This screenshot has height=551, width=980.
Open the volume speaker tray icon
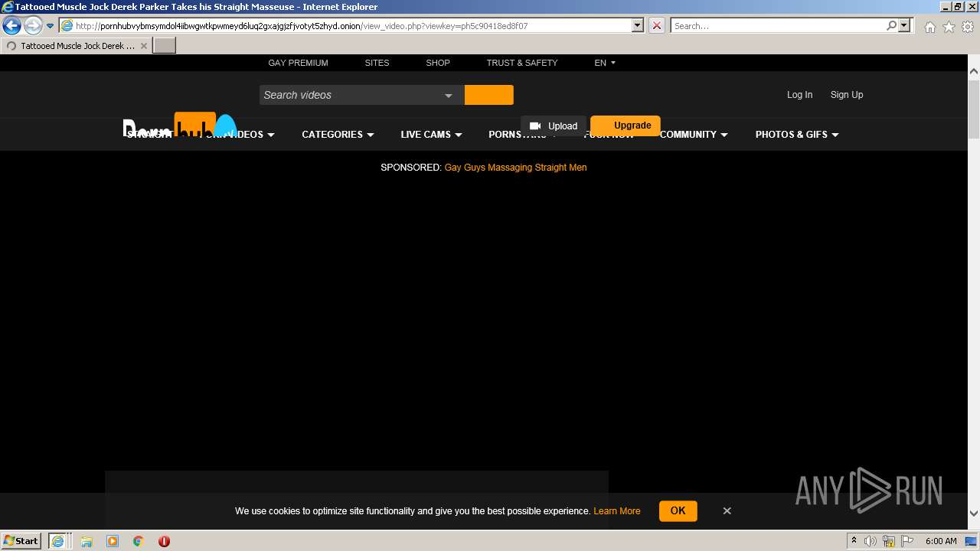point(870,541)
